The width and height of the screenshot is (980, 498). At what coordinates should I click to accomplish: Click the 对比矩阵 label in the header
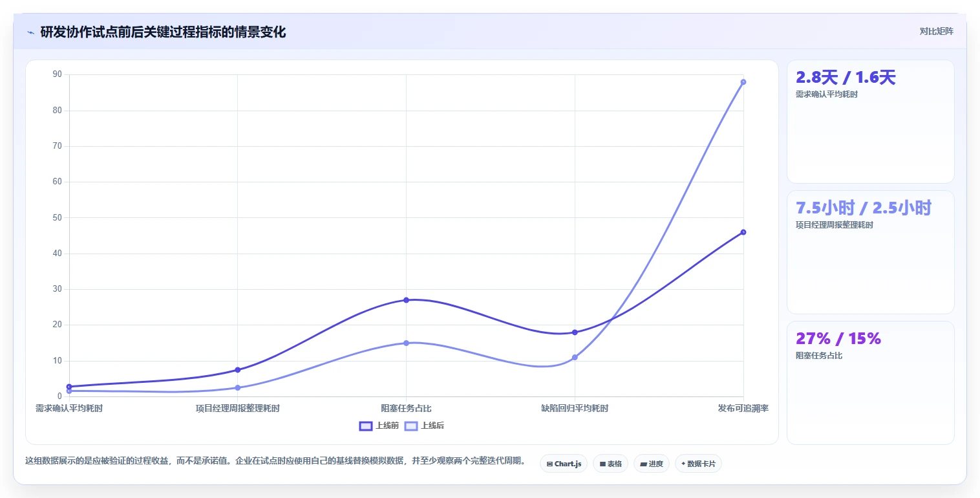tap(937, 31)
